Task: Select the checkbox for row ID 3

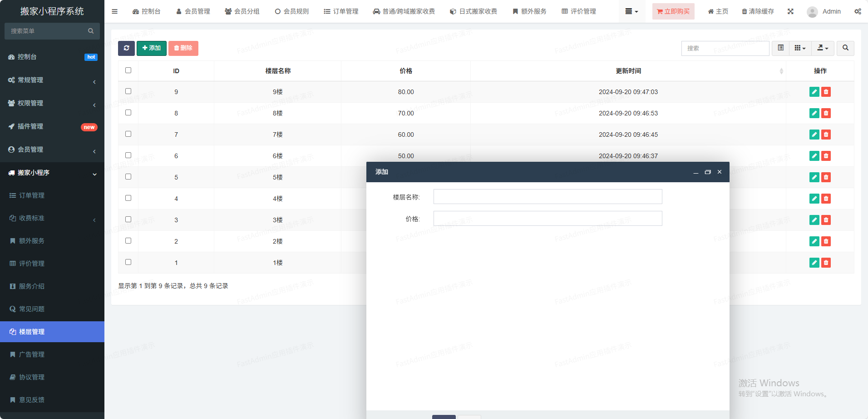Action: click(128, 219)
